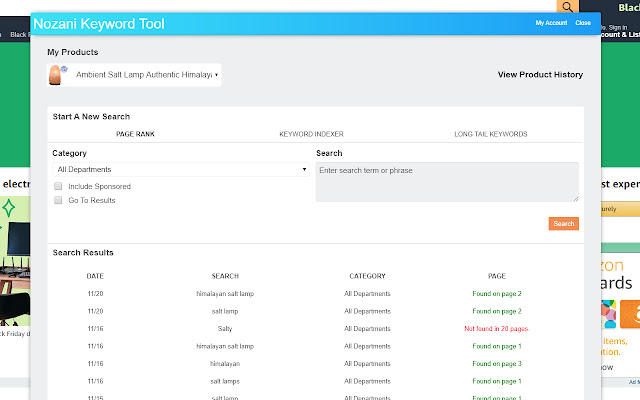The height and width of the screenshot is (400, 640).
Task: Click the Amazon gift card image behind overlay
Action: (x=630, y=314)
